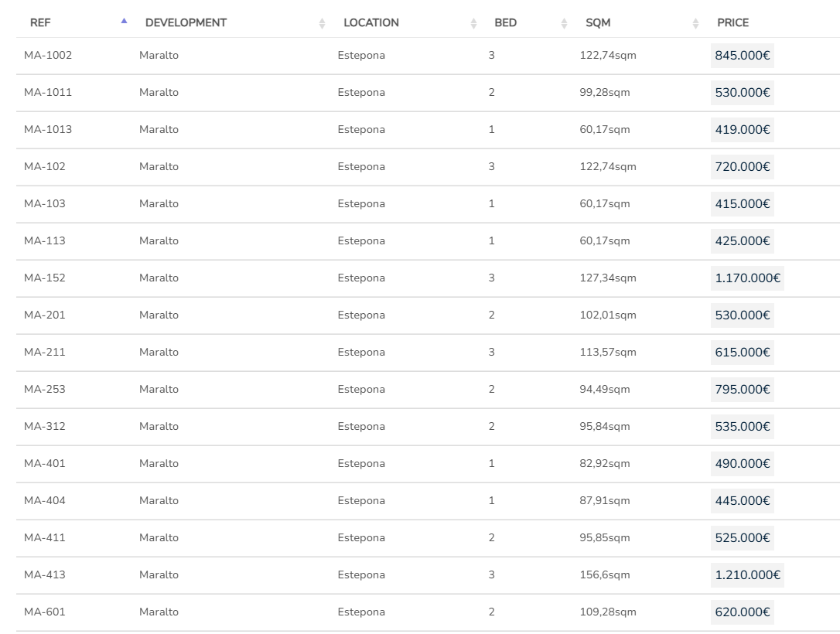Select the 620.000€ price badge

click(743, 612)
